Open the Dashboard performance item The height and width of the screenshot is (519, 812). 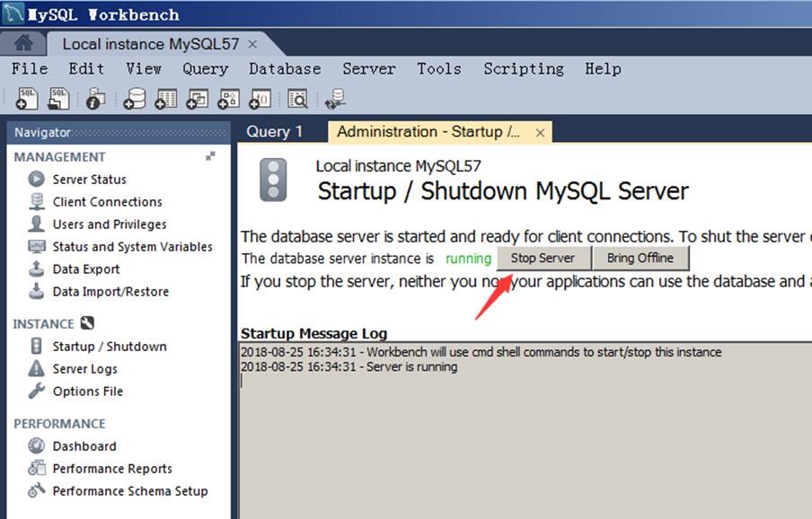tap(84, 446)
